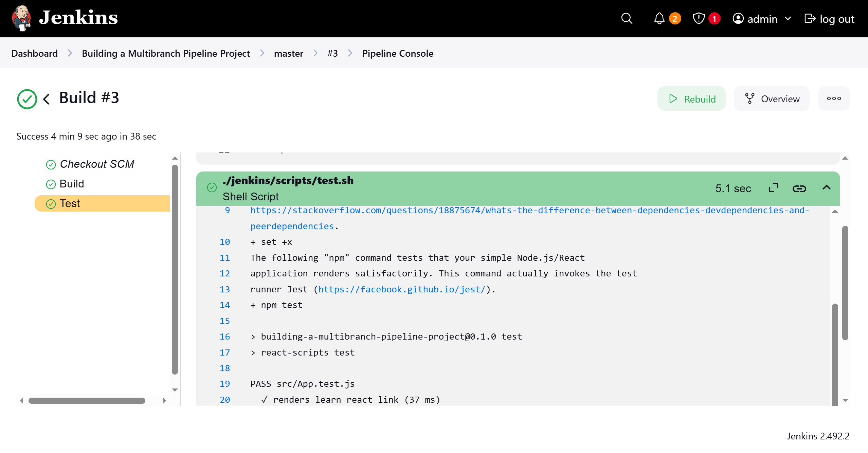Screen dimensions: 868x453
Task: Click the admin user avatar icon
Action: click(738, 18)
